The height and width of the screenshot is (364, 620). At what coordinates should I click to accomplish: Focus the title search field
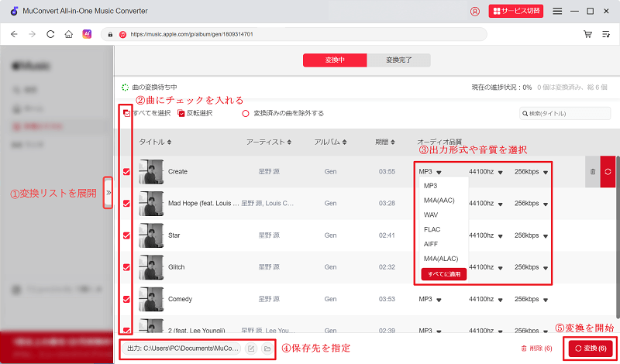[x=565, y=113]
